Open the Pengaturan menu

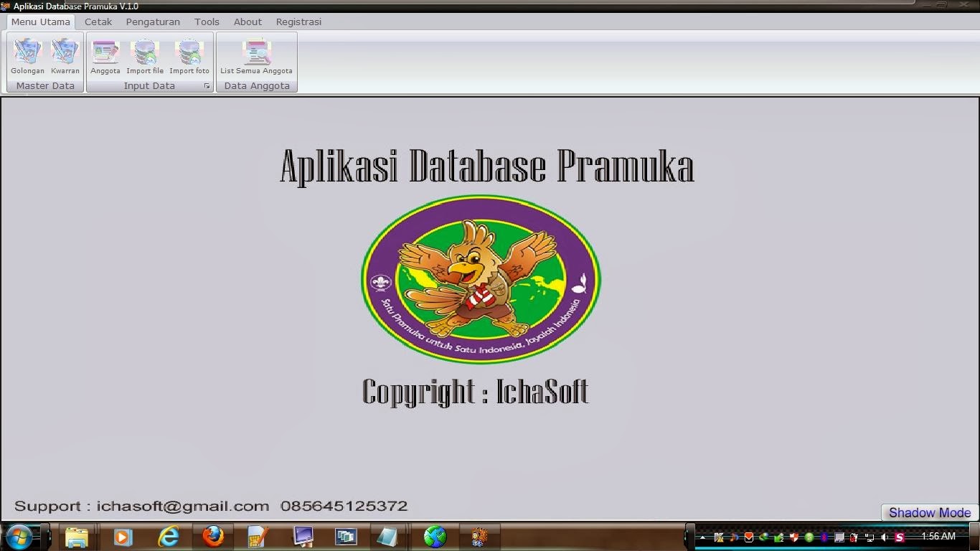coord(152,22)
